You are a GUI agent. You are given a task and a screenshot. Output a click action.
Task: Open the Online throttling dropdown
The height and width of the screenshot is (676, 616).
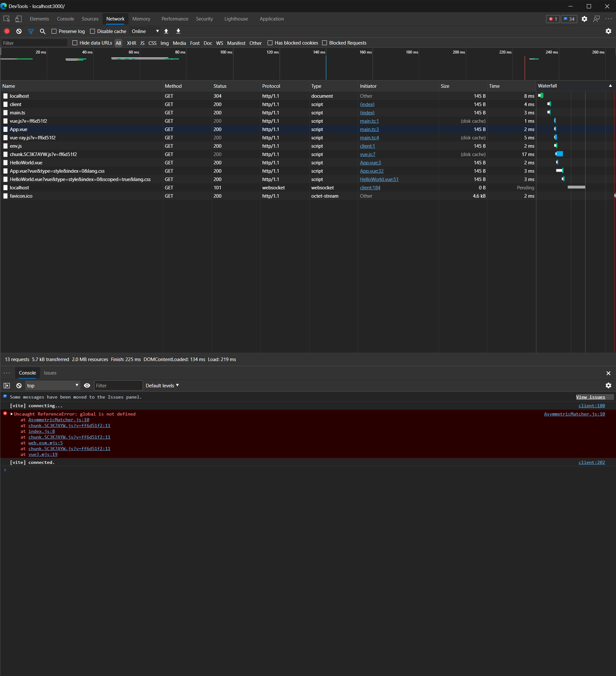[x=145, y=31]
